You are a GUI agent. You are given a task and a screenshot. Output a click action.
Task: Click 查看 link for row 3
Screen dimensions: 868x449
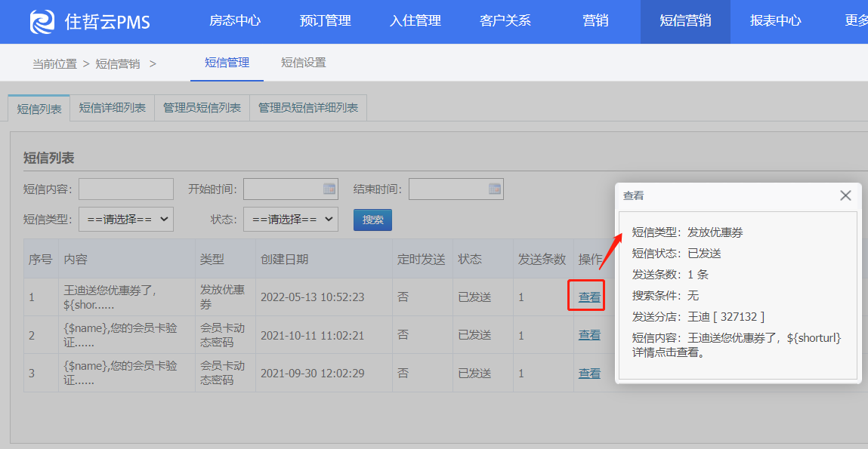[589, 374]
